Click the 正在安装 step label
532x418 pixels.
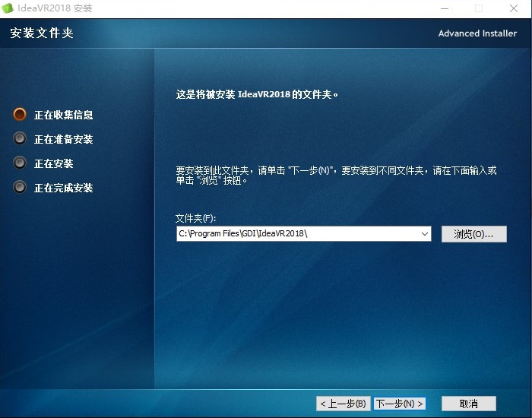pyautogui.click(x=54, y=163)
